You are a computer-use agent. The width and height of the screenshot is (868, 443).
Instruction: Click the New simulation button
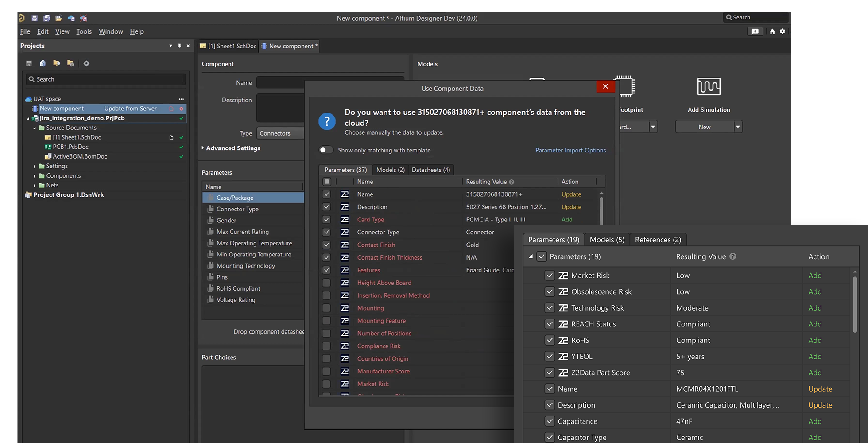(704, 127)
